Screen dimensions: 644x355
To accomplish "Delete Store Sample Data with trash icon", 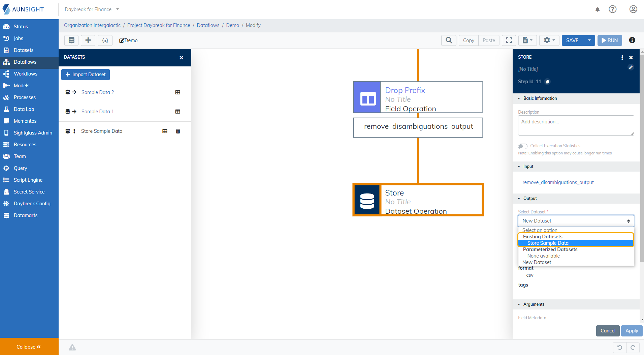I will [178, 131].
